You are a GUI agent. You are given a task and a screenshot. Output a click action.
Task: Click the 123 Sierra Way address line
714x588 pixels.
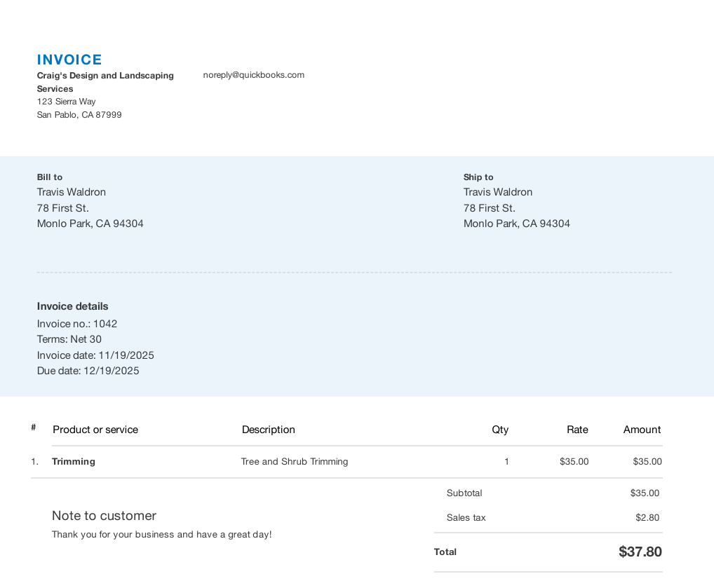[x=66, y=102]
